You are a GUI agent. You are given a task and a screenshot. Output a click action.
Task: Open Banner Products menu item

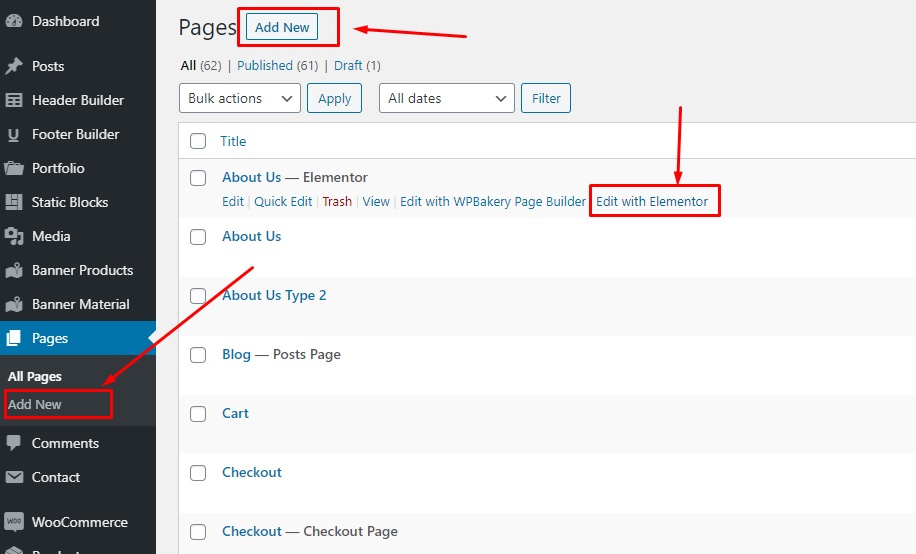click(x=82, y=270)
